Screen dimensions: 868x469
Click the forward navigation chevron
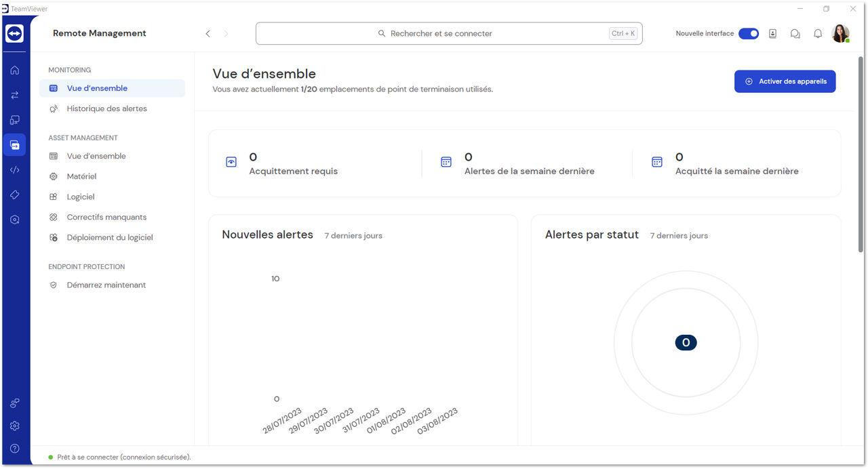[x=226, y=33]
